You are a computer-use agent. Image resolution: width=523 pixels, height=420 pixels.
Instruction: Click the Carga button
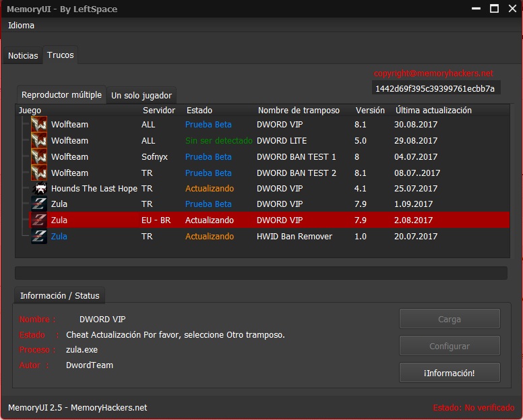point(450,319)
